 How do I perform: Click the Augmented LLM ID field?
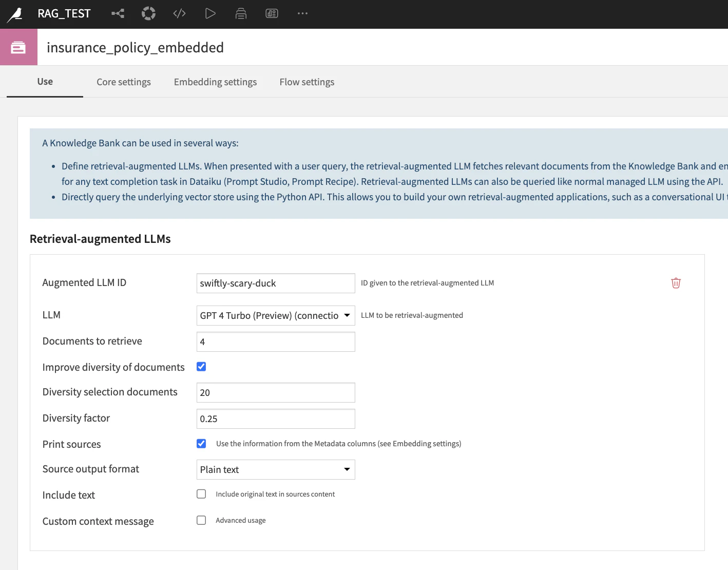coord(276,283)
